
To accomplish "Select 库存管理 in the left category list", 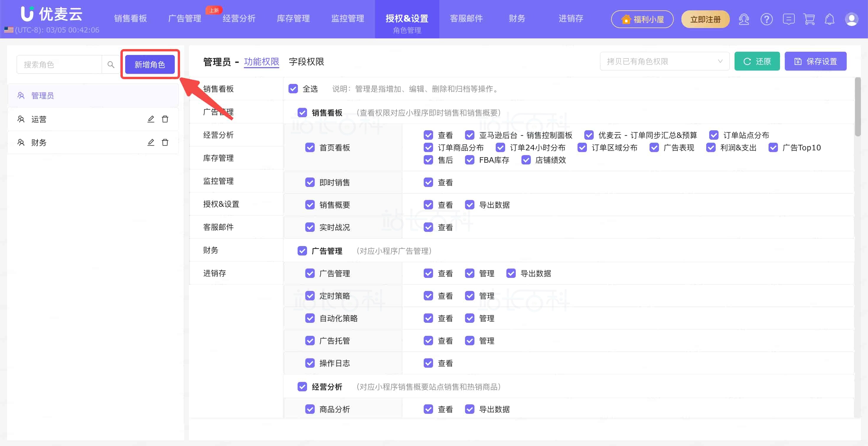I will (x=218, y=158).
